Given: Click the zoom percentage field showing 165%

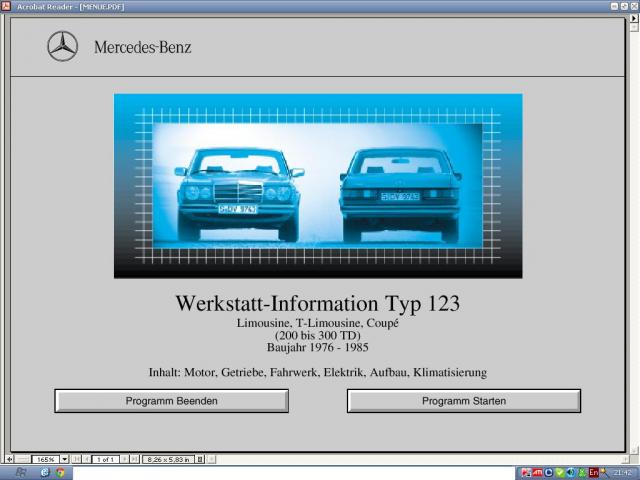Looking at the screenshot, I should click(44, 459).
